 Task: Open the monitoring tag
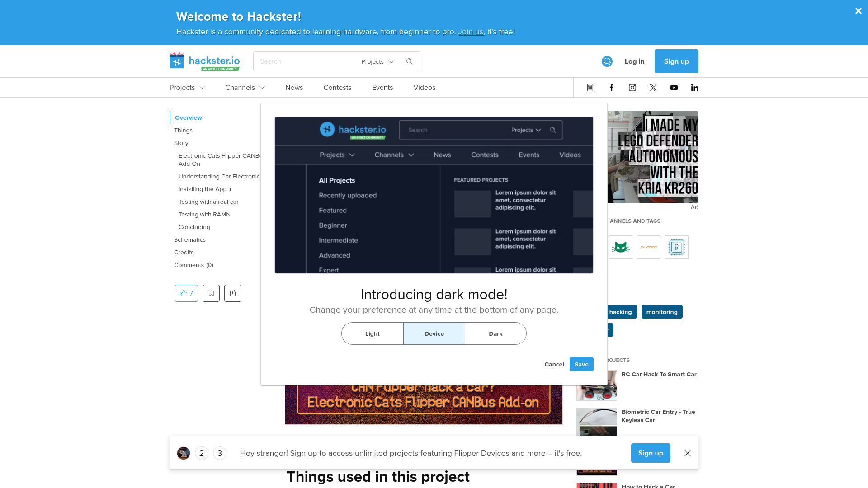tap(662, 312)
